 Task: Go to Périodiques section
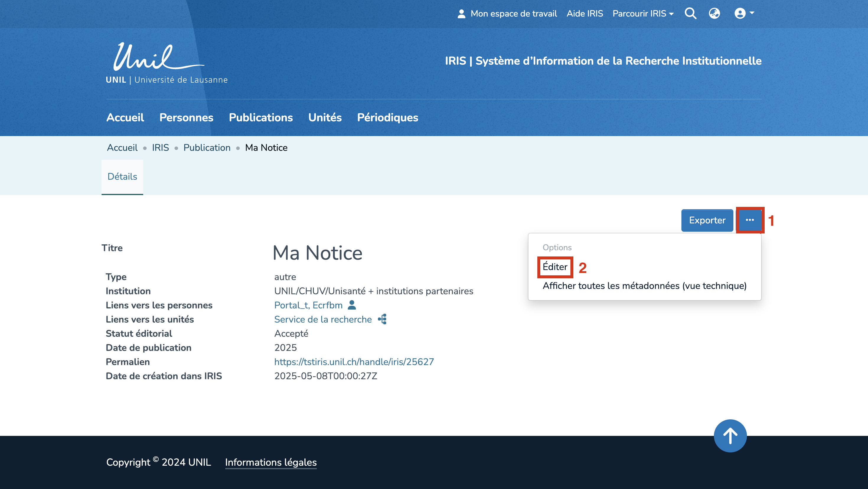click(387, 117)
